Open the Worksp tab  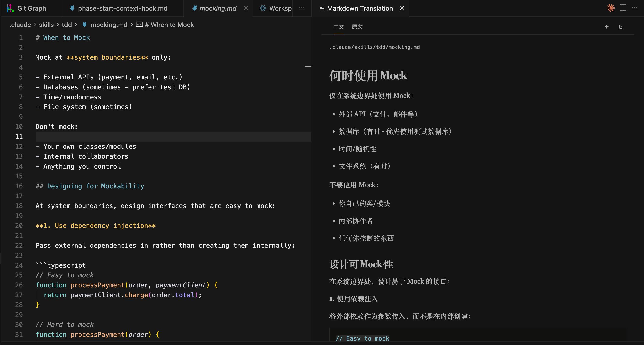[x=276, y=8]
